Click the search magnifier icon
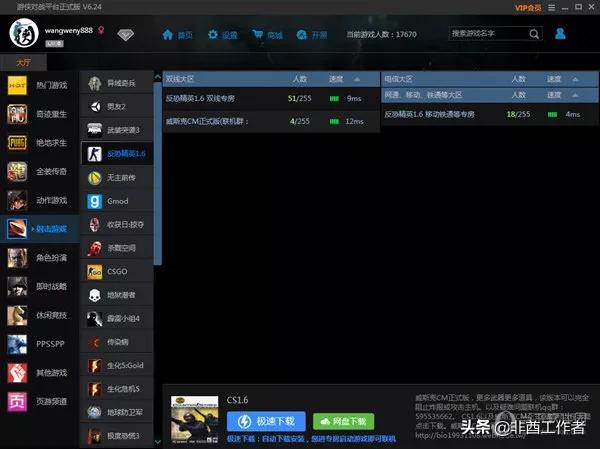Image resolution: width=600 pixels, height=449 pixels. coord(534,34)
